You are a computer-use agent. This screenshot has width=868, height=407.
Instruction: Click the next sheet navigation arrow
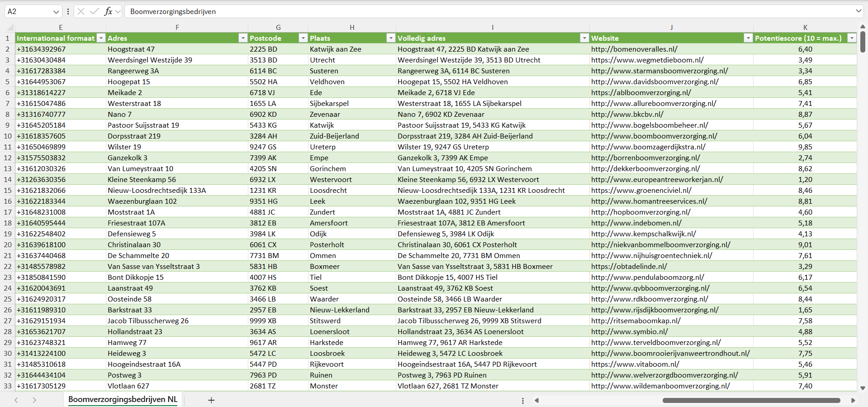(34, 400)
